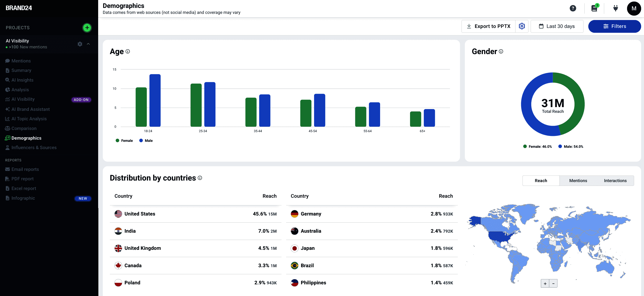Viewport: 644px width, 296px height.
Task: Click the Gender info icon
Action: click(x=501, y=51)
